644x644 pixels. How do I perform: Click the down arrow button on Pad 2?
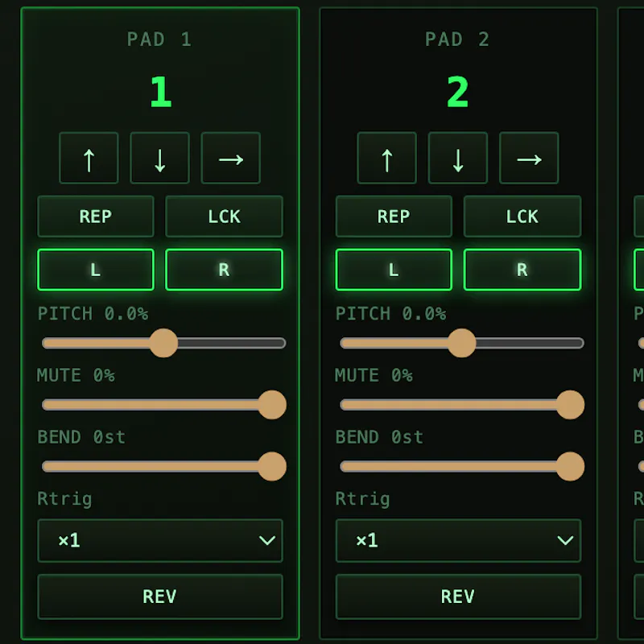pos(458,158)
